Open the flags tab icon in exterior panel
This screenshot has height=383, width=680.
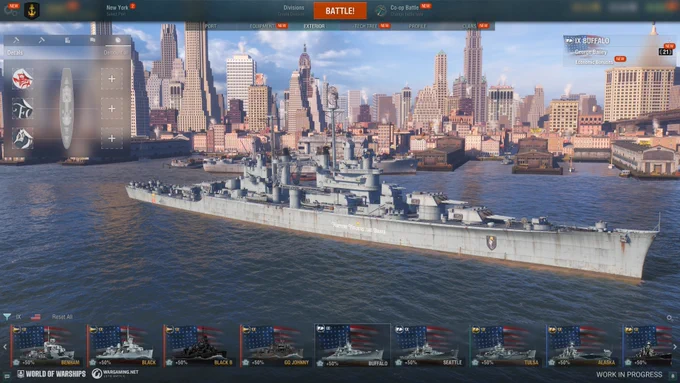pos(92,40)
